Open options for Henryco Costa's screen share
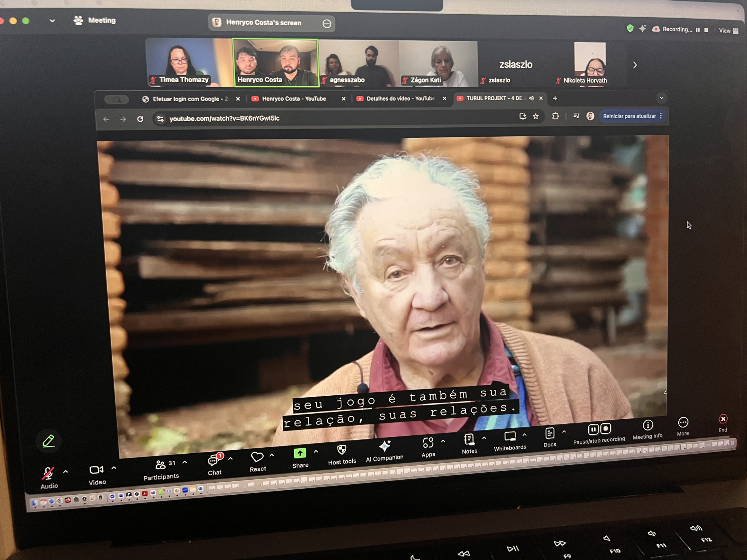The image size is (747, 560). tap(327, 24)
